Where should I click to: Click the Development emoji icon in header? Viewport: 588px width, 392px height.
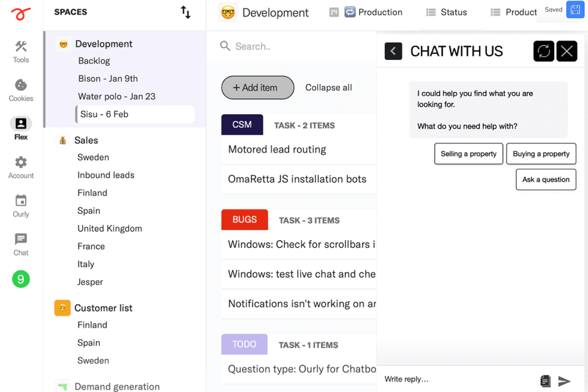228,12
